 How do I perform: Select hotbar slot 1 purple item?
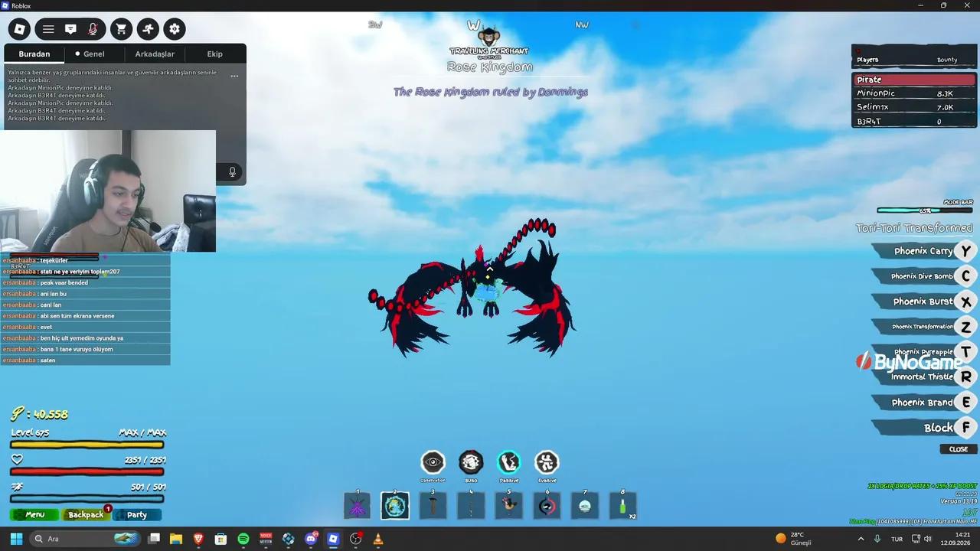pos(357,506)
